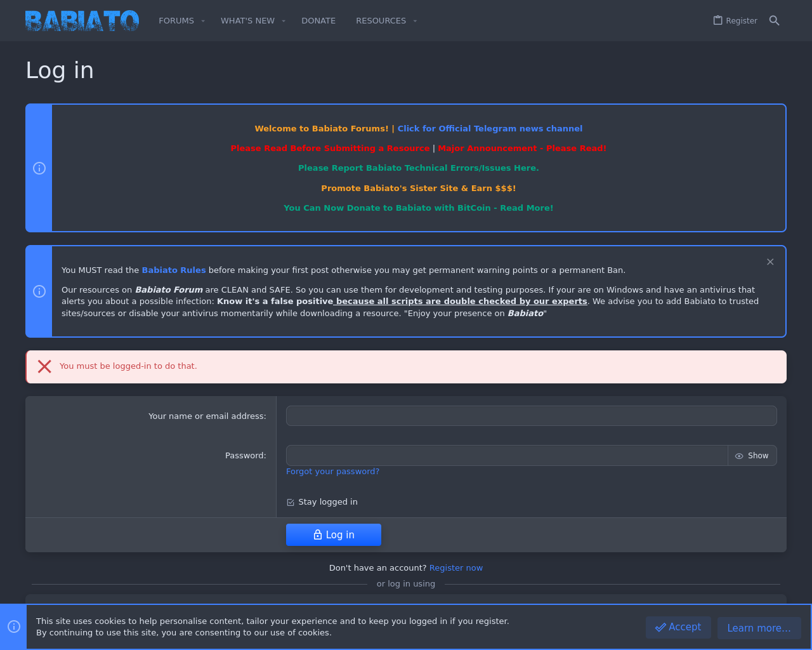
Task: Click the 'Your name or email address:' label
Action: point(207,416)
